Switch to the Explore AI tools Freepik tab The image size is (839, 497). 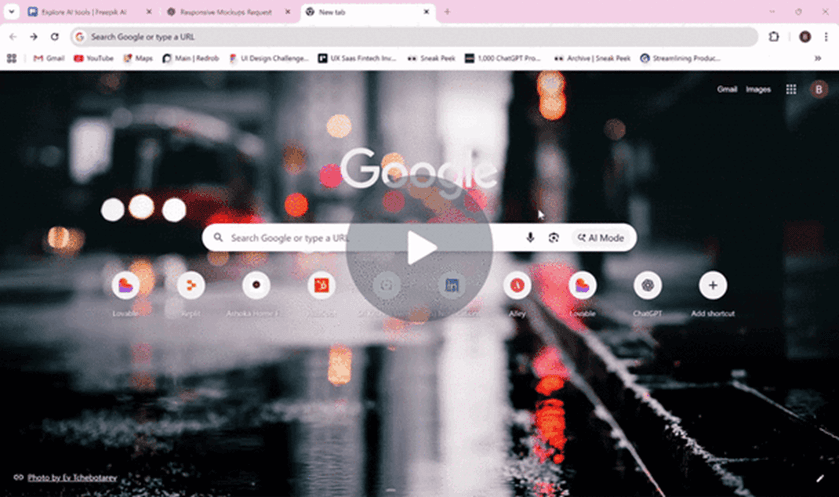coord(84,12)
